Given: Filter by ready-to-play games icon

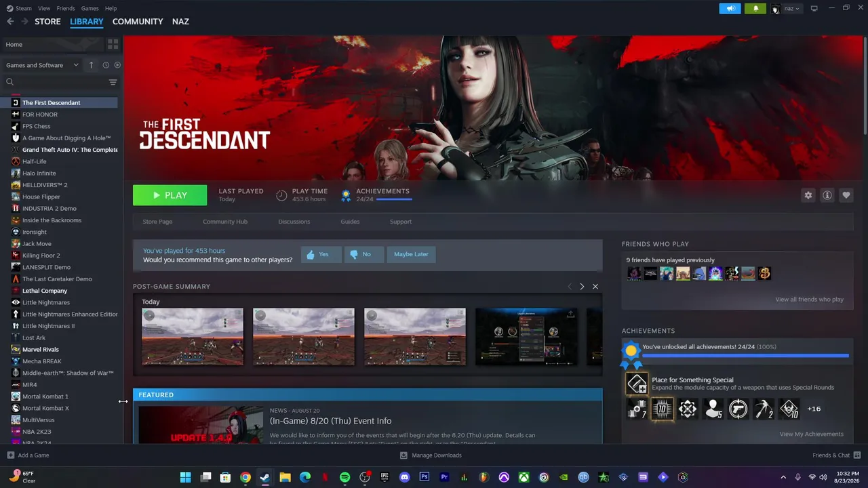Looking at the screenshot, I should click(x=117, y=65).
